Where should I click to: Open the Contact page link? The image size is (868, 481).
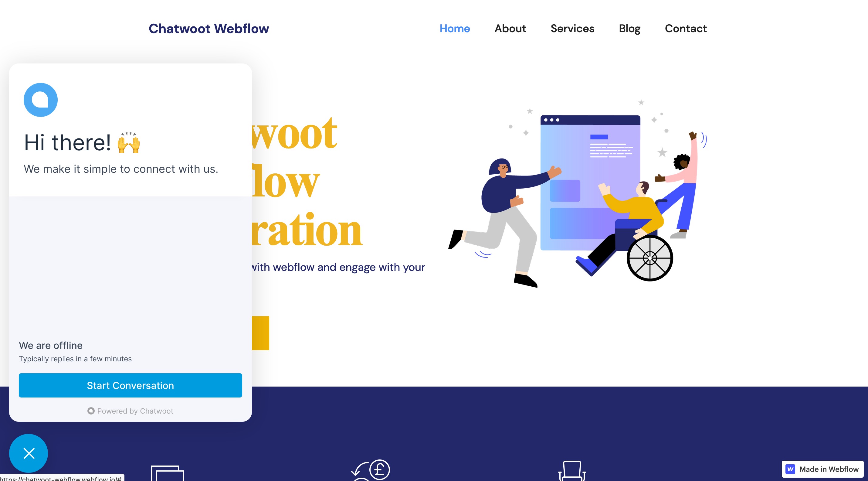tap(685, 28)
